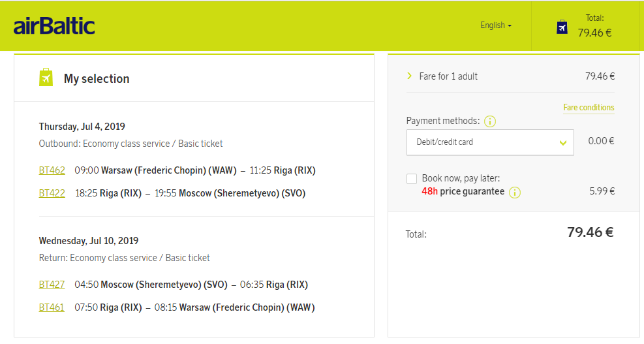
Task: Show payment methods info icon
Action: point(490,121)
